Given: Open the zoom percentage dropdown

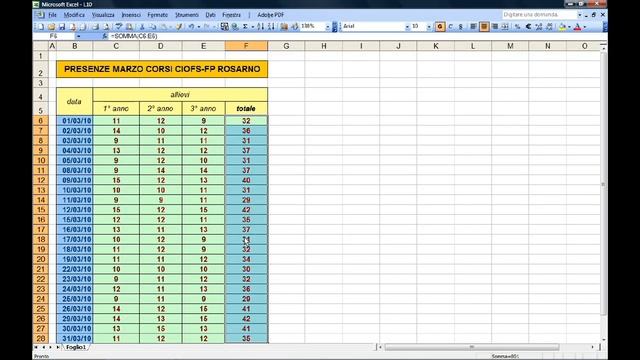Looking at the screenshot, I should (x=328, y=27).
